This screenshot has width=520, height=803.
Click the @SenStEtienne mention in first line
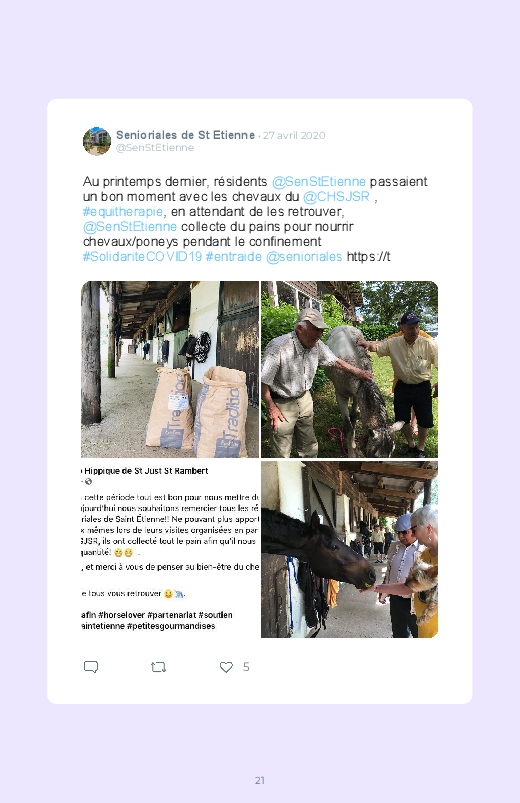(319, 182)
